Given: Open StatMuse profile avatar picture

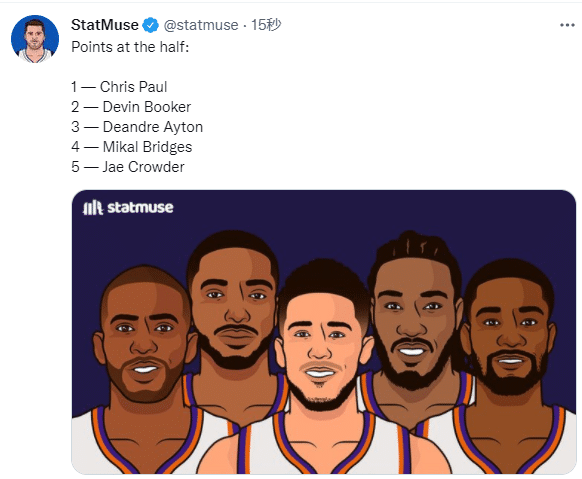Looking at the screenshot, I should [35, 39].
